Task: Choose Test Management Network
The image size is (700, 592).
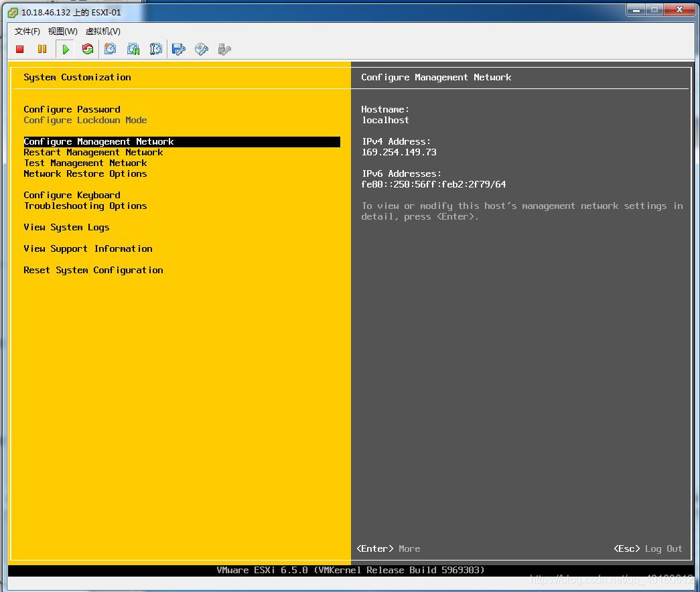Action: point(85,163)
